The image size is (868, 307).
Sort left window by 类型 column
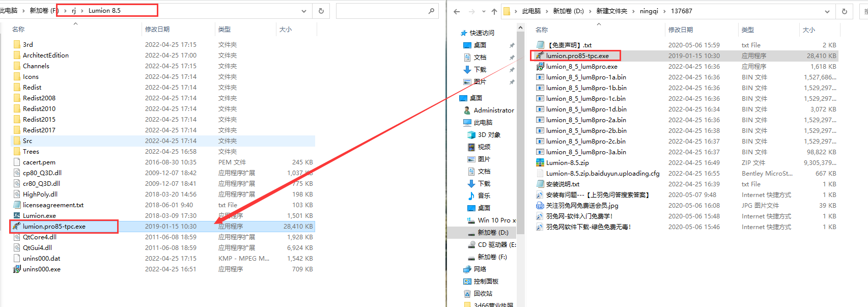225,30
